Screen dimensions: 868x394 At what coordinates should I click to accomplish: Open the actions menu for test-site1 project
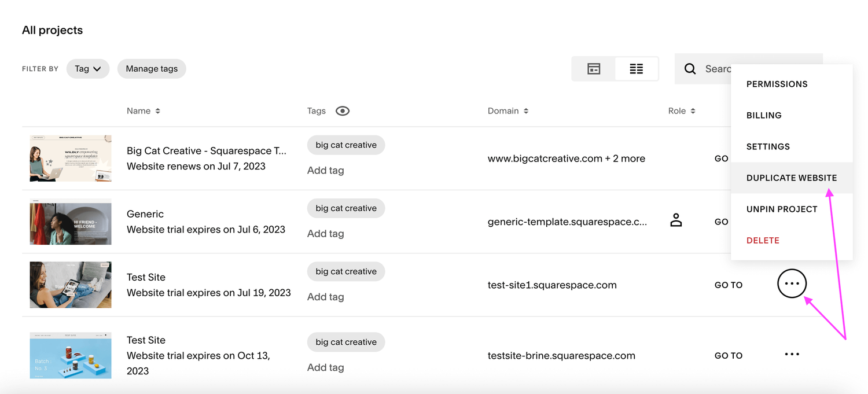[792, 283]
